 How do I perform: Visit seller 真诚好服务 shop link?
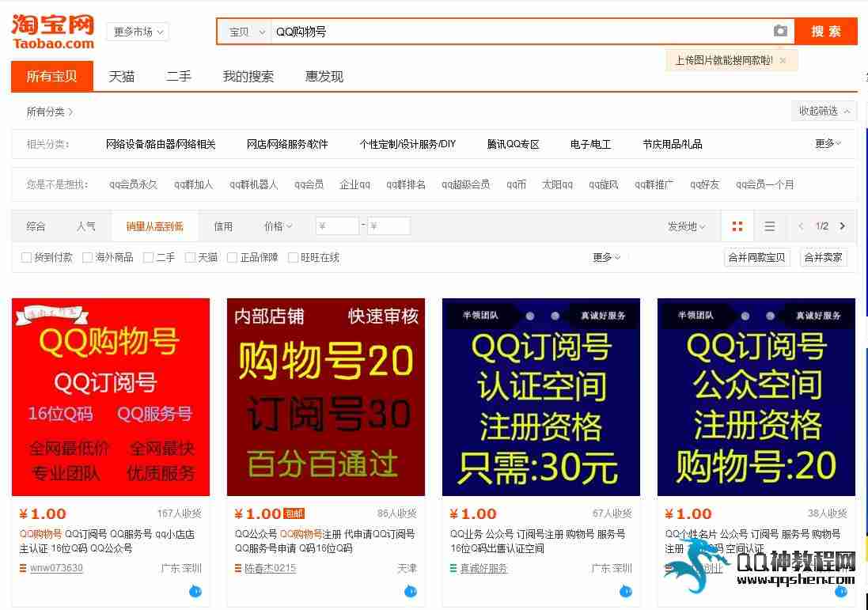point(483,568)
